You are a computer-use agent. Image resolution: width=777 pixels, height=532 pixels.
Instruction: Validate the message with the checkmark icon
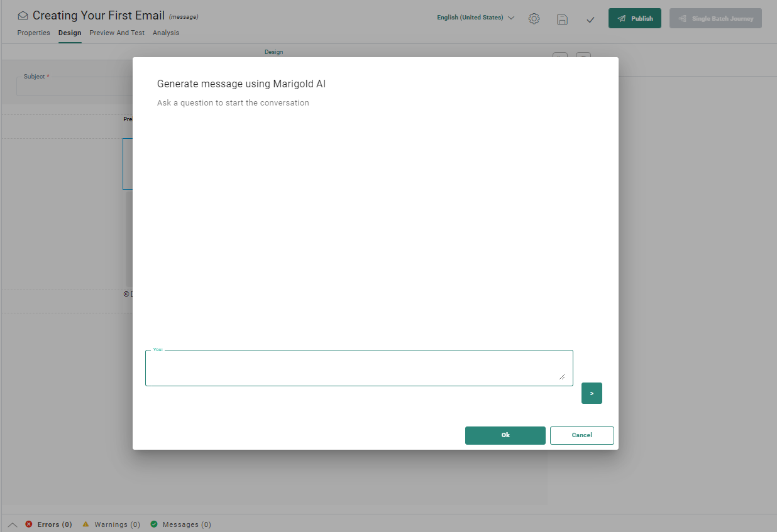click(x=590, y=20)
